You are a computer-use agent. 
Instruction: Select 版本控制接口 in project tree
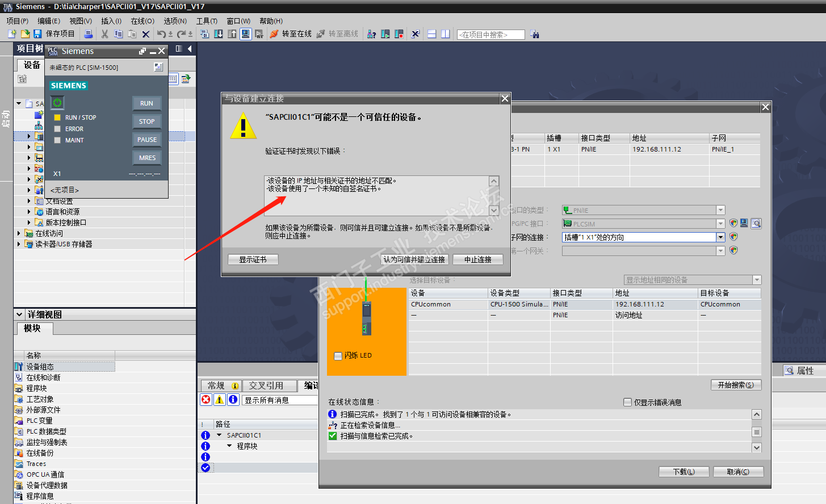(66, 222)
